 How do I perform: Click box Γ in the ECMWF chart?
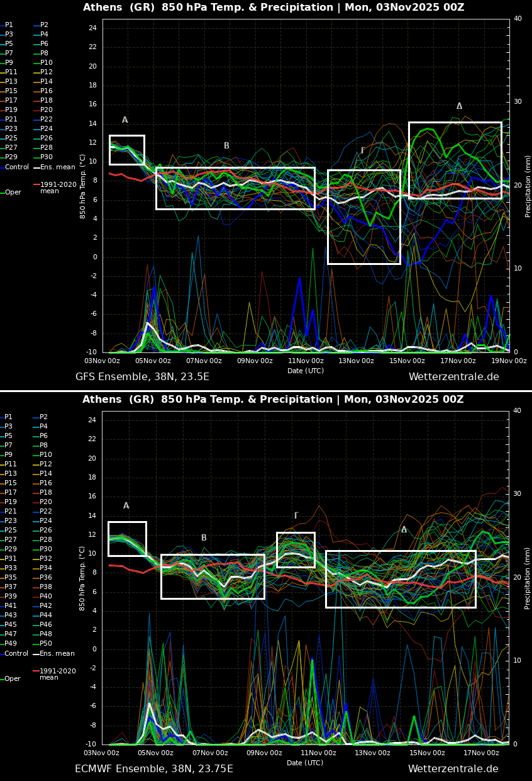(296, 549)
